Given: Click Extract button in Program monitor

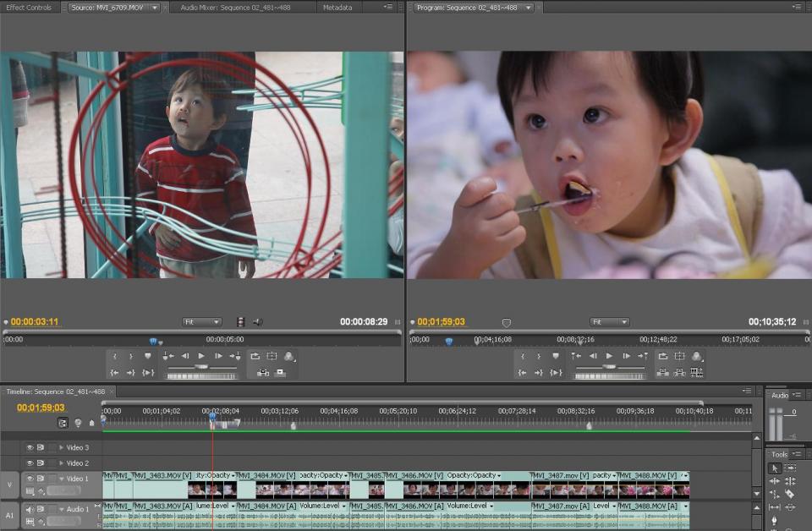Looking at the screenshot, I should pyautogui.click(x=679, y=373).
